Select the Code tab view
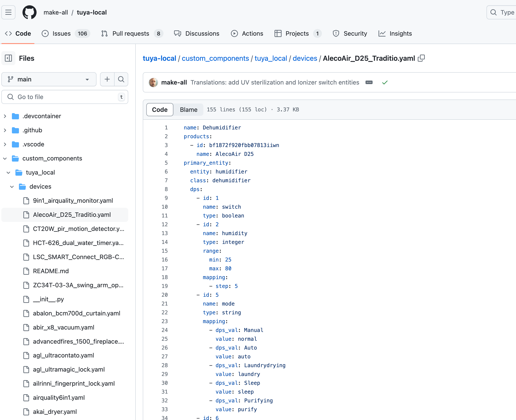 pyautogui.click(x=160, y=110)
